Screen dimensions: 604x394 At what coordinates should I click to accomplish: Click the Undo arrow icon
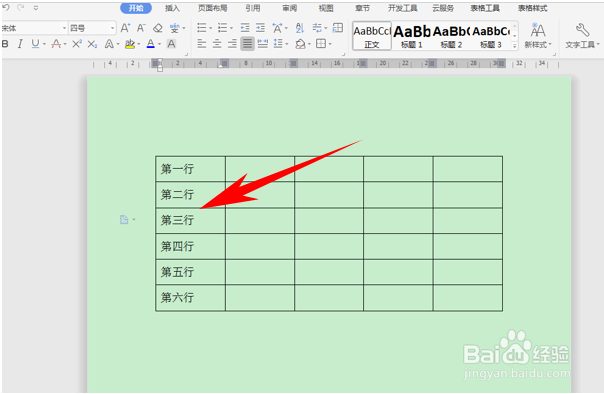pyautogui.click(x=6, y=7)
